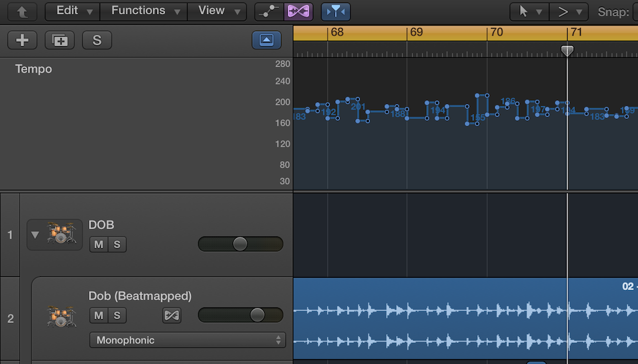This screenshot has height=364, width=638.
Task: Click the global solo S button
Action: pyautogui.click(x=97, y=40)
